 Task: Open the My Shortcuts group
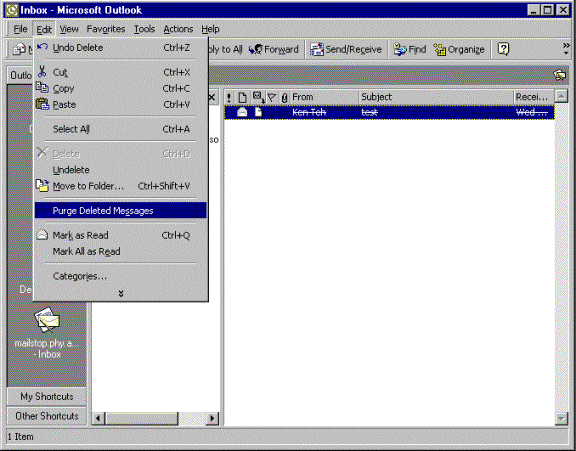[47, 397]
